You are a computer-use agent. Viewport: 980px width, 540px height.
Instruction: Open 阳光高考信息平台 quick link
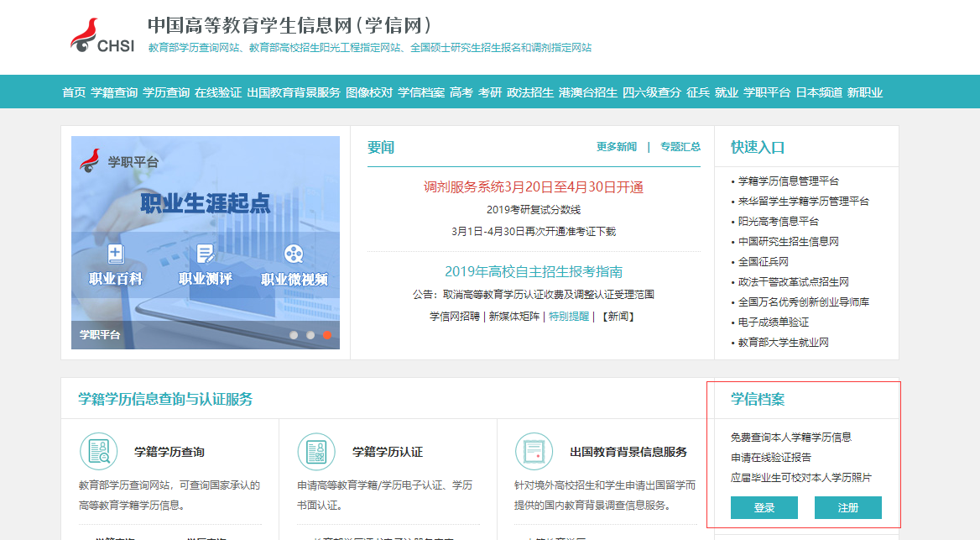[778, 221]
